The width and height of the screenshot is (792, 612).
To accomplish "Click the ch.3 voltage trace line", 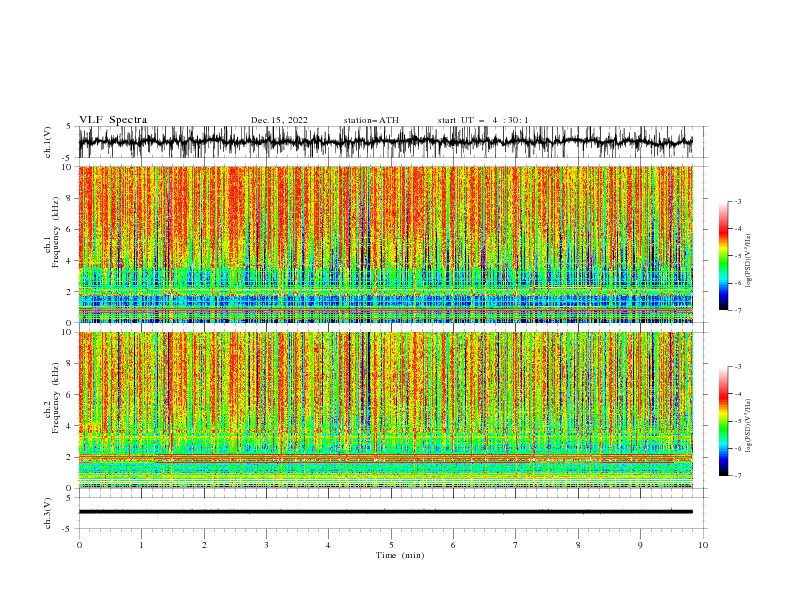I will tap(385, 512).
